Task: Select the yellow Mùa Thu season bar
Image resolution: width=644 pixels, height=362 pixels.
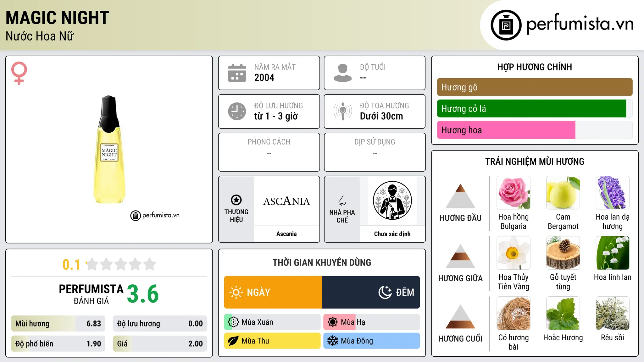Action: tap(272, 341)
